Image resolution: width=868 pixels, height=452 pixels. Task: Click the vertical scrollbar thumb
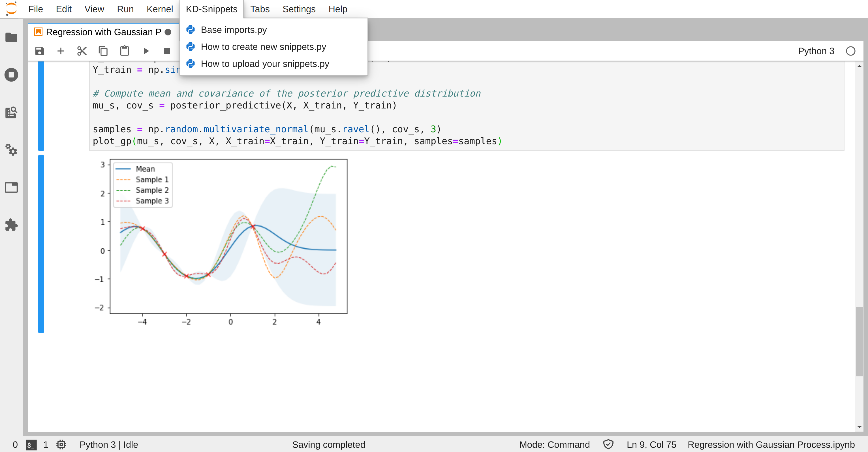[859, 342]
